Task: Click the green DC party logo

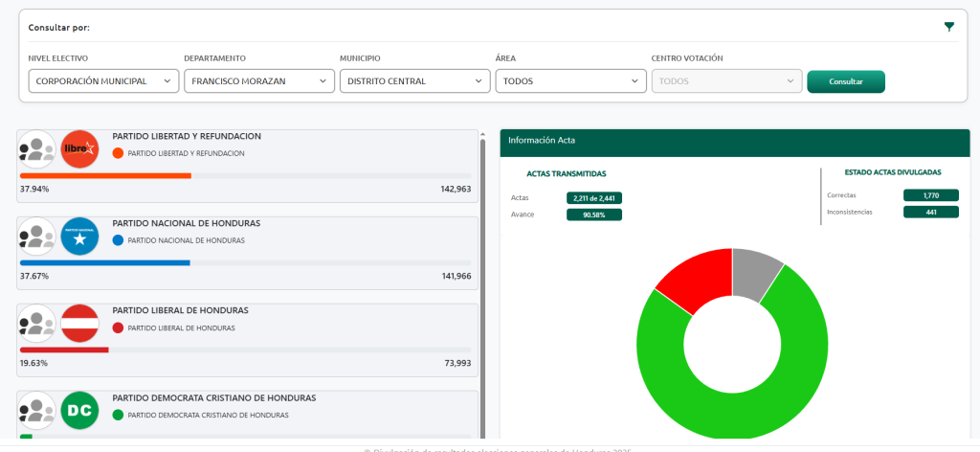Action: pyautogui.click(x=79, y=411)
